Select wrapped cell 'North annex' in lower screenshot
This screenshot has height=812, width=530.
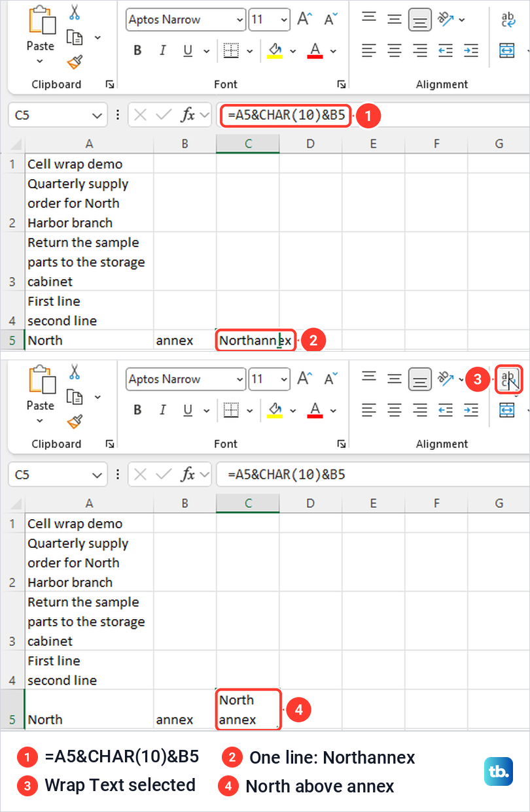click(248, 709)
